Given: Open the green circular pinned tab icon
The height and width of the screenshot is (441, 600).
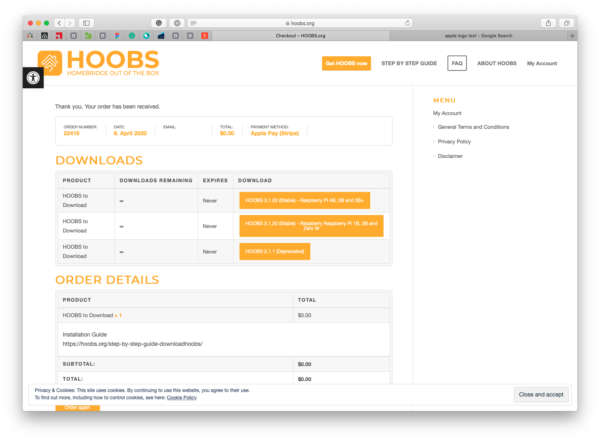Looking at the screenshot, I should coord(132,36).
